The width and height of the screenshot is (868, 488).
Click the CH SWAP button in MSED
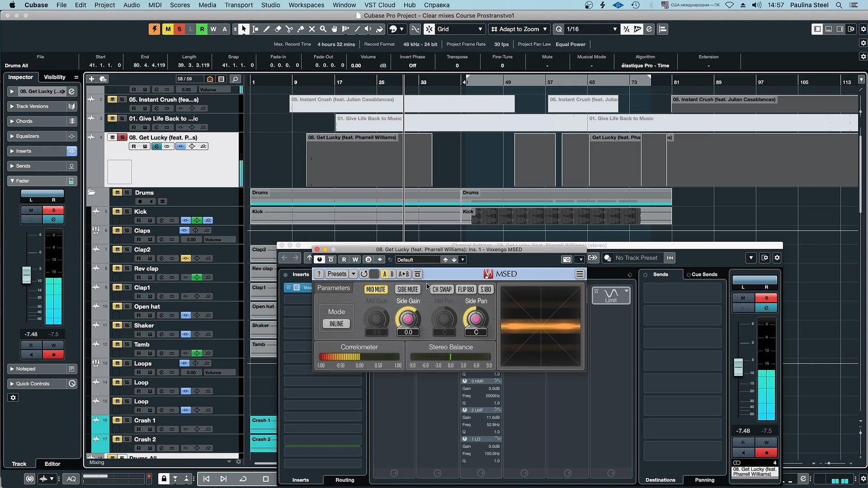[x=442, y=290]
